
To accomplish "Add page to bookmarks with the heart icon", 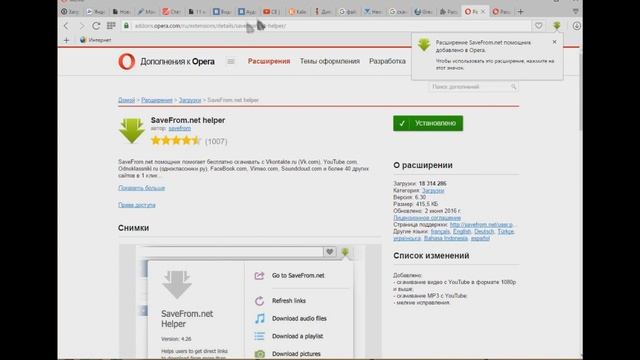I will pyautogui.click(x=539, y=26).
